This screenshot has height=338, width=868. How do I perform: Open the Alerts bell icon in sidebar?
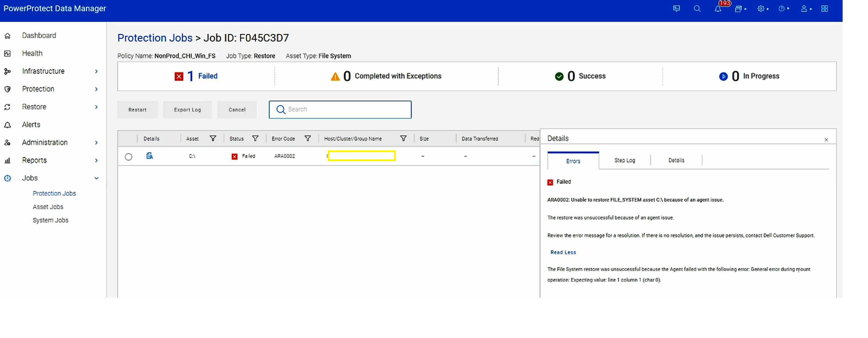click(7, 124)
